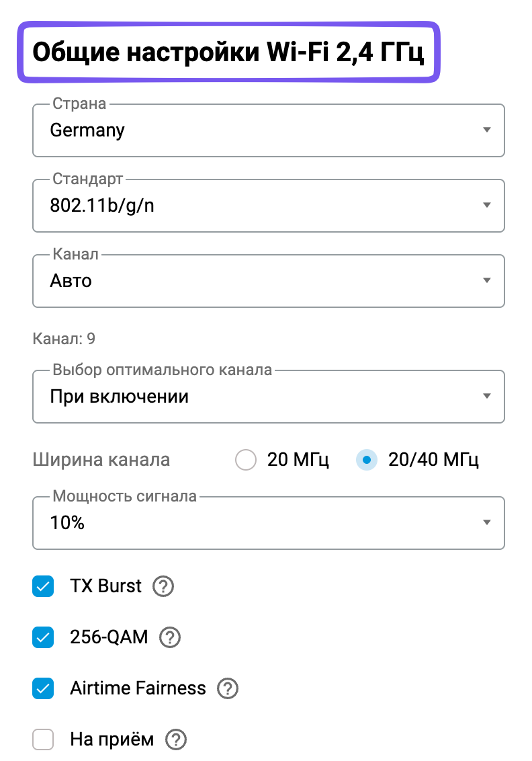
Task: Click help icon next to TX Burst
Action: point(163,587)
